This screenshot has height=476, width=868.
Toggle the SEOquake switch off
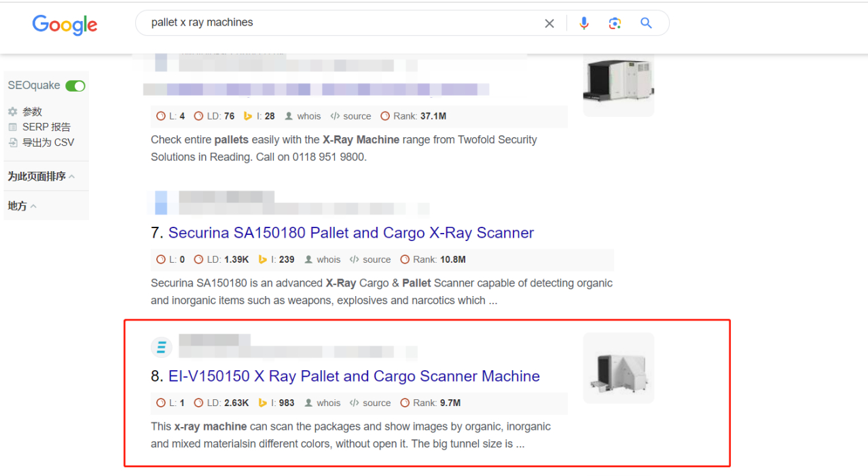click(x=75, y=86)
